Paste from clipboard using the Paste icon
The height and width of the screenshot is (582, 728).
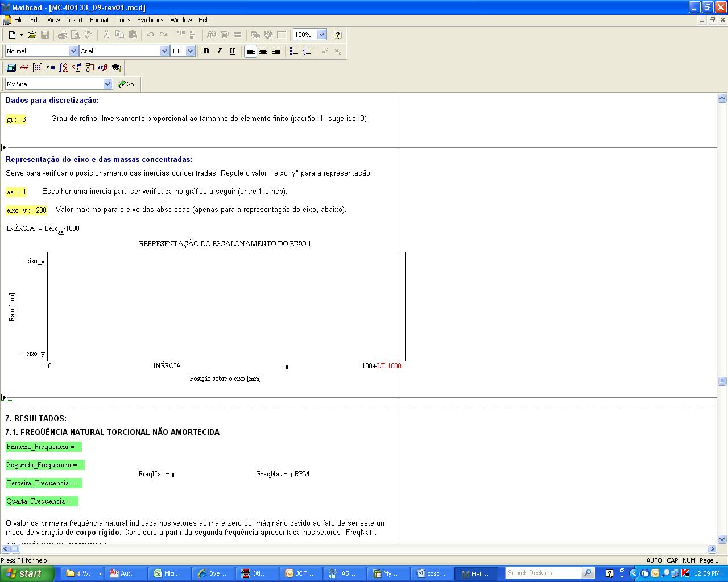[133, 35]
